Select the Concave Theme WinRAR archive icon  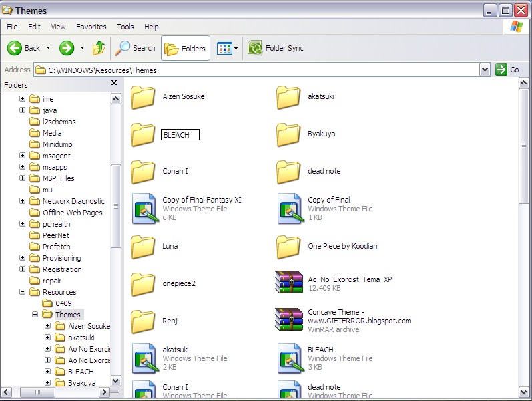(x=289, y=319)
